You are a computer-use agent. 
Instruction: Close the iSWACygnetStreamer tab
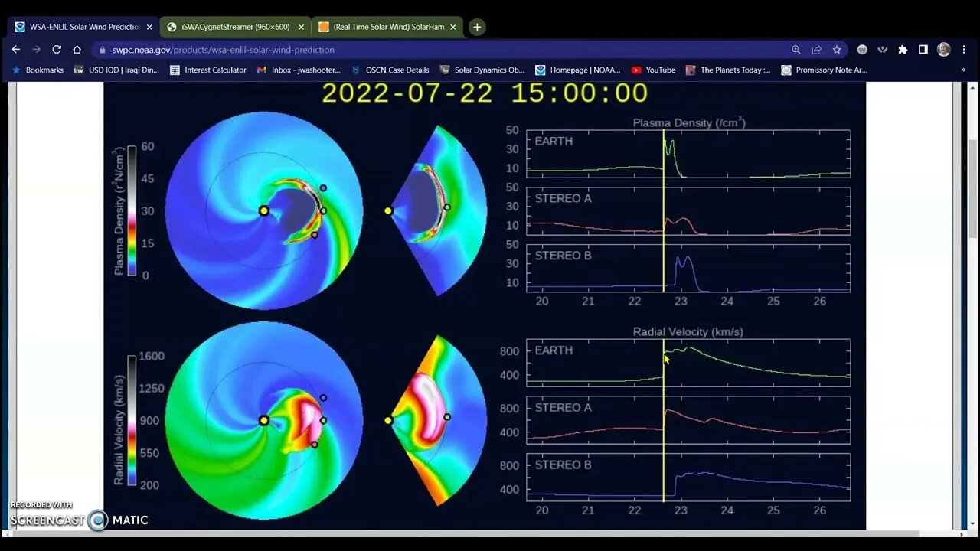tap(301, 27)
